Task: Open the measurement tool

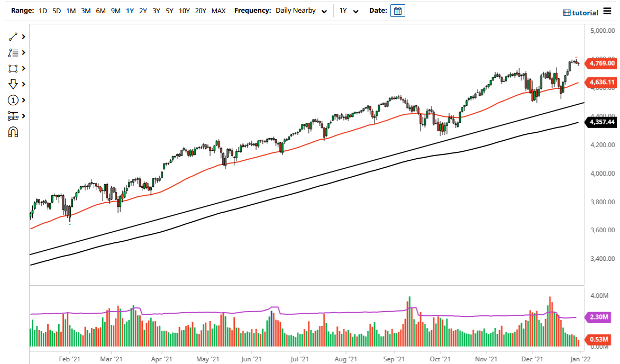Action: point(13,116)
